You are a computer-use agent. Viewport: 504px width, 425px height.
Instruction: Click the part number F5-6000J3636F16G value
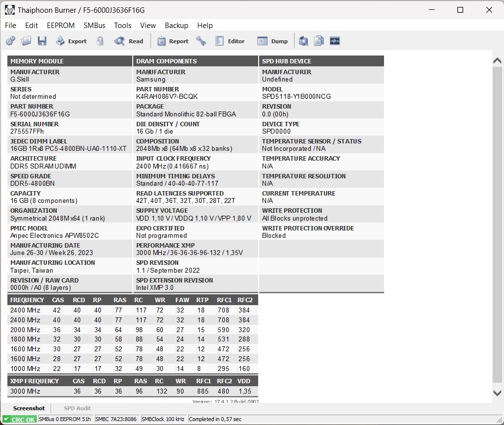(x=40, y=114)
